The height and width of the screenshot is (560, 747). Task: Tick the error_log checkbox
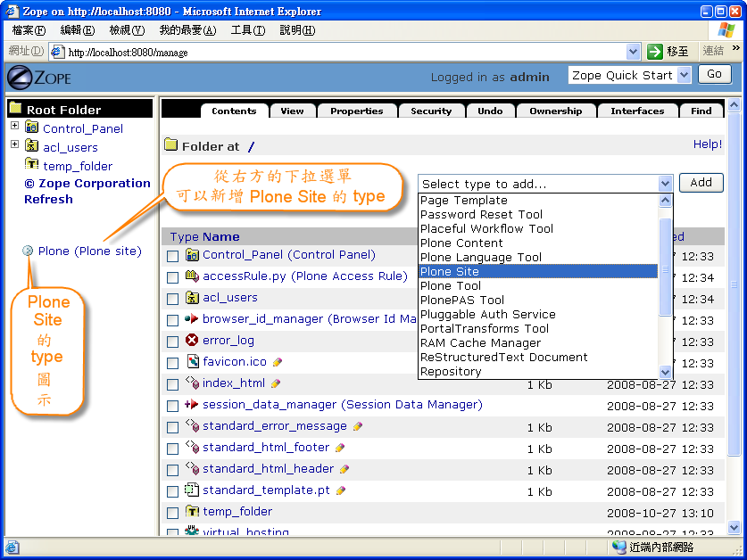[x=172, y=342]
